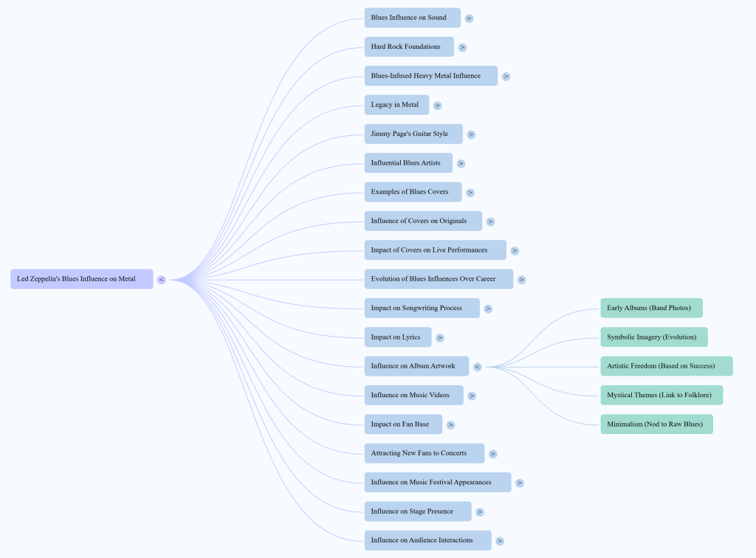756x558 pixels.
Task: Click Influence on Stage Presence node
Action: coord(418,512)
